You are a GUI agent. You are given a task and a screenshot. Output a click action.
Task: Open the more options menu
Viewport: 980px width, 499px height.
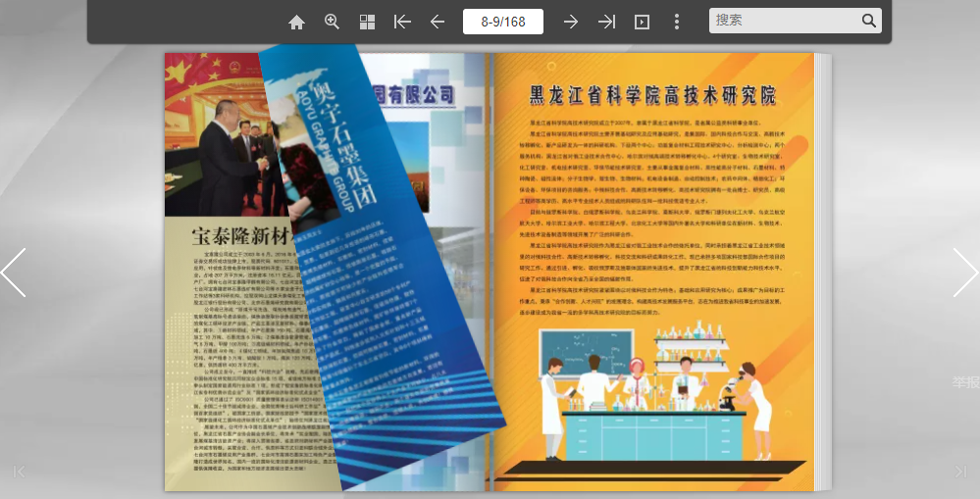[x=676, y=22]
